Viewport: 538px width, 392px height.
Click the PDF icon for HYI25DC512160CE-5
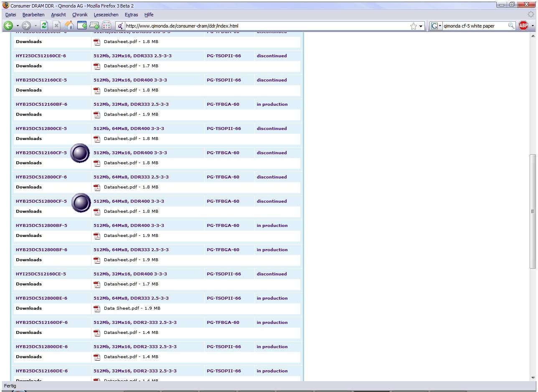[97, 284]
